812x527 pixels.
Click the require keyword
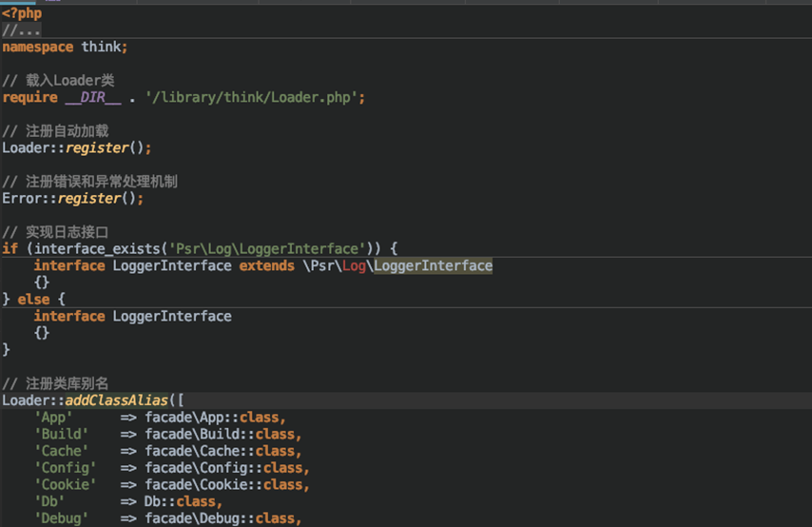click(x=29, y=97)
